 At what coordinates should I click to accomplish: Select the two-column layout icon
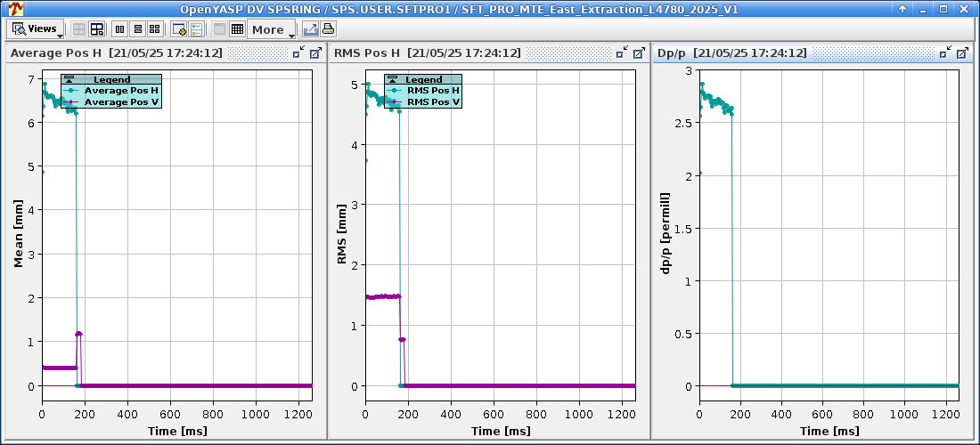[x=120, y=29]
